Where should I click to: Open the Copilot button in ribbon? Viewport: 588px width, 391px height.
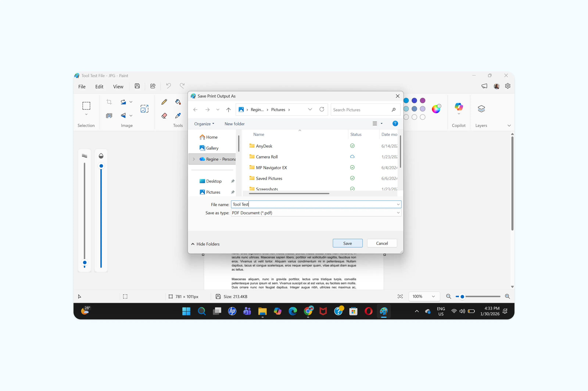tap(458, 107)
